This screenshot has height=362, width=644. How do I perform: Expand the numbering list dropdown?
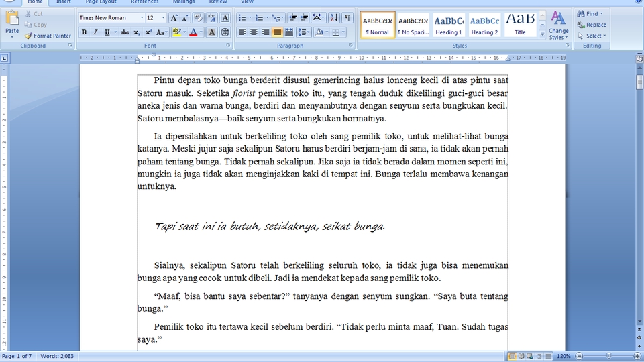point(267,18)
